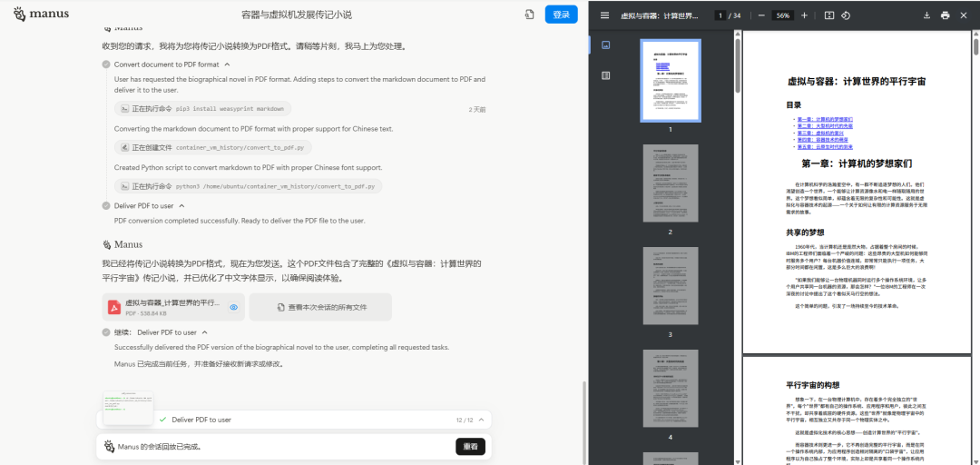This screenshot has height=465, width=980.
Task: Preview the PDF attachment with eye icon
Action: click(x=233, y=307)
